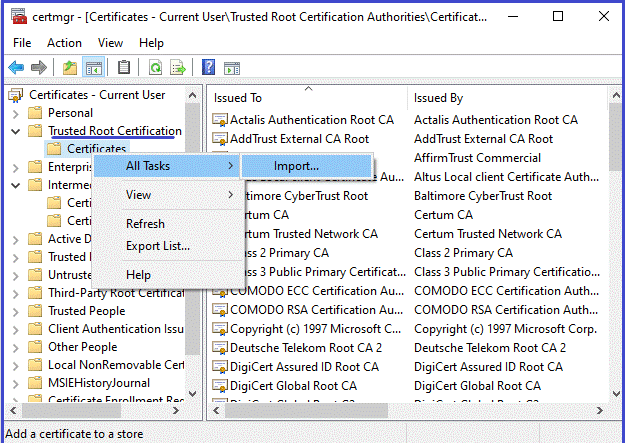Select Certum Trusted Network CA Issued By cell
The width and height of the screenshot is (625, 443).
(x=487, y=234)
